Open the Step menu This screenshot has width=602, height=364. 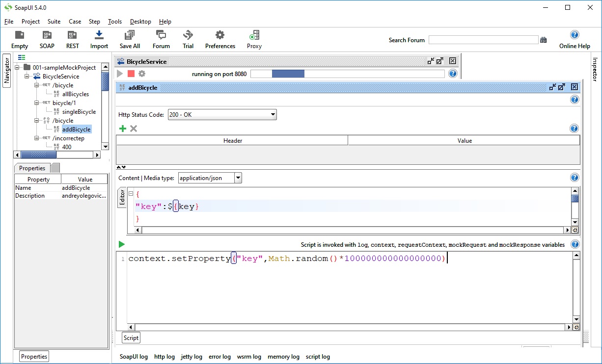pos(94,22)
